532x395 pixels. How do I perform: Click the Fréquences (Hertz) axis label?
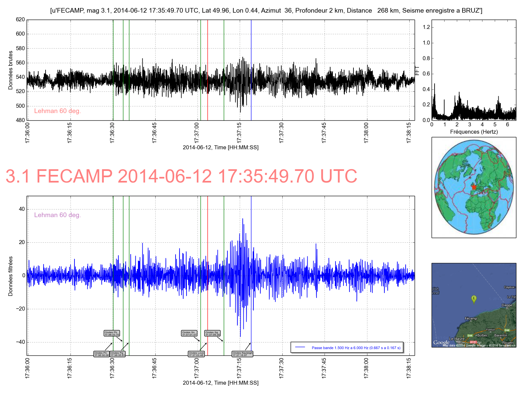474,132
